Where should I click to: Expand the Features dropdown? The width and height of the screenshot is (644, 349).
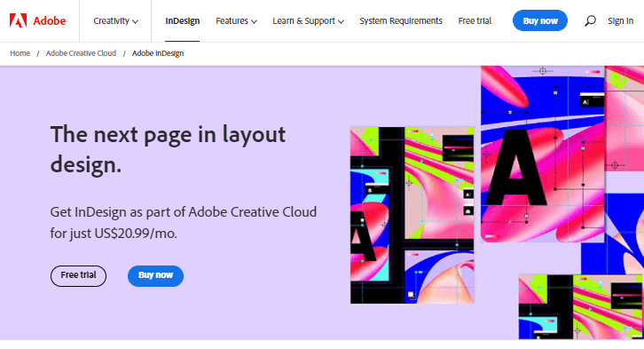click(236, 21)
